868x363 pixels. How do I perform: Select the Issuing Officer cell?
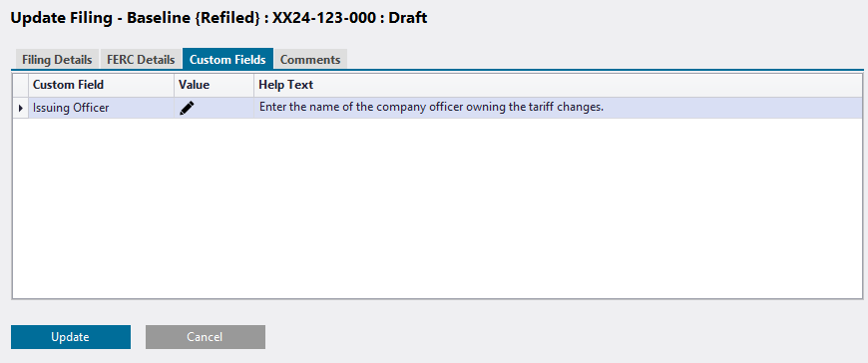coord(102,108)
